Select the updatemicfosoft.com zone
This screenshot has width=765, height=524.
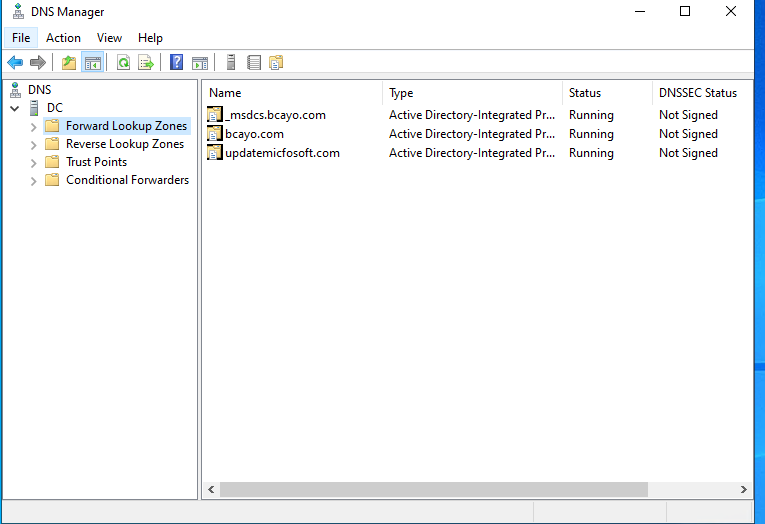(282, 153)
